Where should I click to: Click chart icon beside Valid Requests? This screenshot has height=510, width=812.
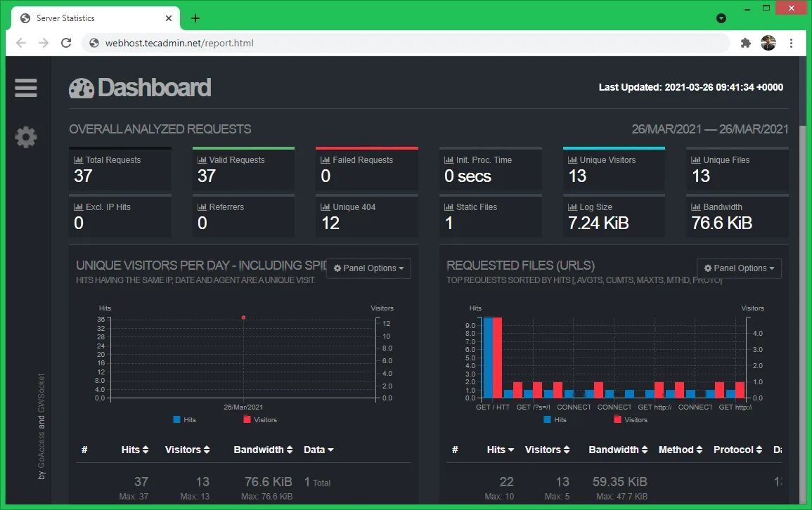point(202,160)
